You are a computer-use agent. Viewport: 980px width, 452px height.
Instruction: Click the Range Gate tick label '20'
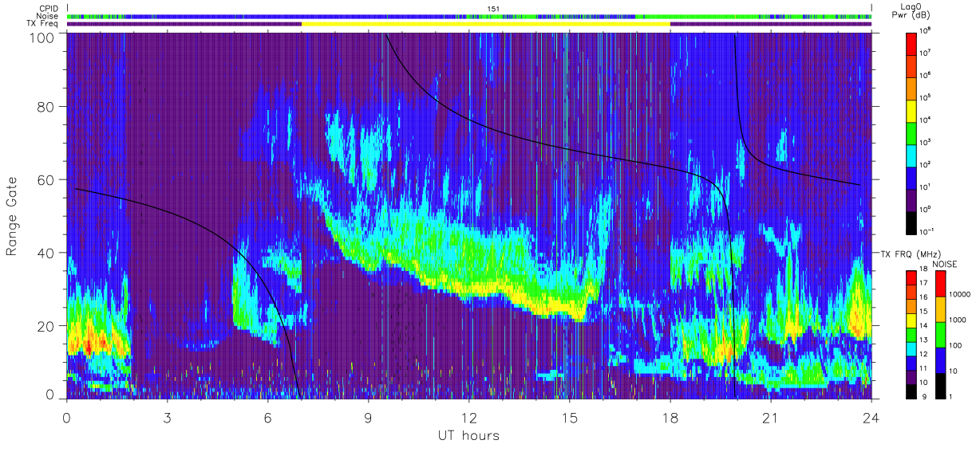tap(45, 325)
